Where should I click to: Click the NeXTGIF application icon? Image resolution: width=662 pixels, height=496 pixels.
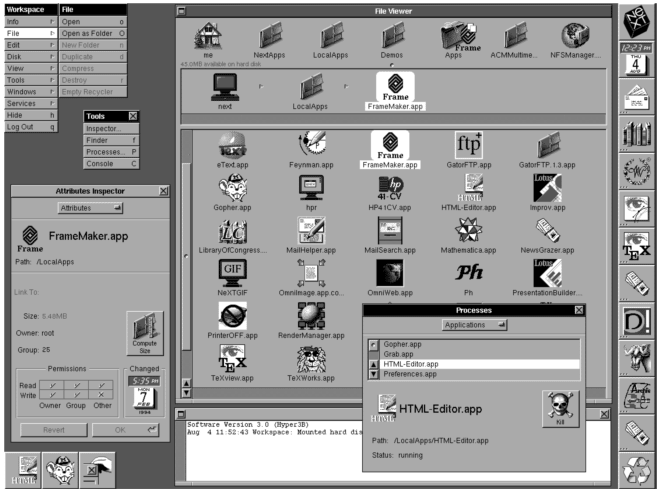(231, 273)
